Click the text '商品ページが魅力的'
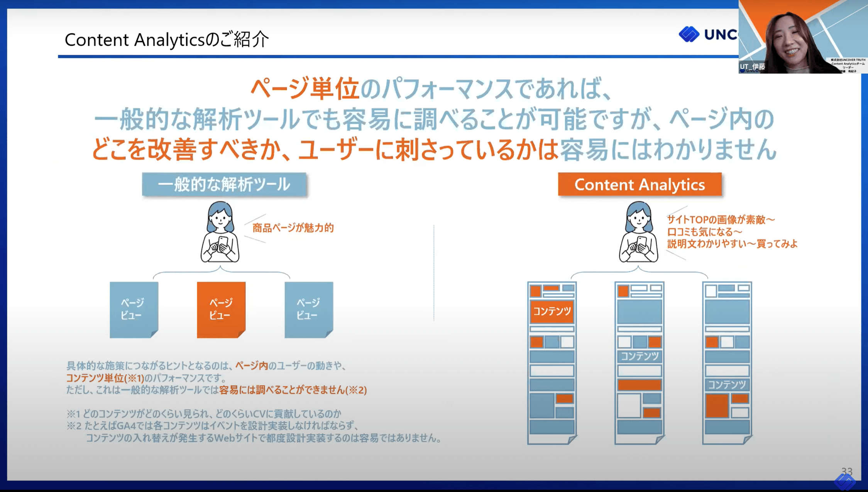 click(x=293, y=228)
